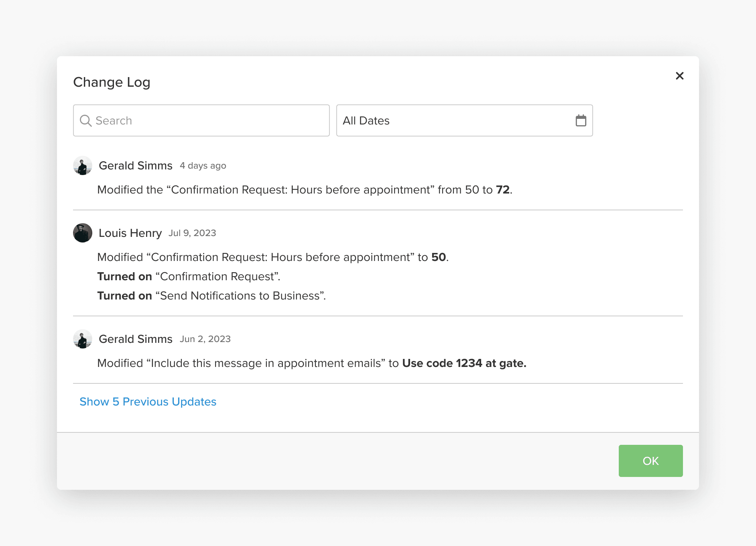Image resolution: width=756 pixels, height=546 pixels.
Task: Select the bold '72' value in first entry
Action: [502, 189]
